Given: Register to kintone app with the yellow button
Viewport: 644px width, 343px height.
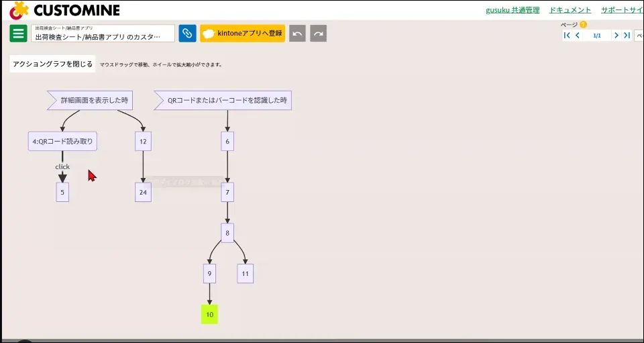Looking at the screenshot, I should point(242,34).
